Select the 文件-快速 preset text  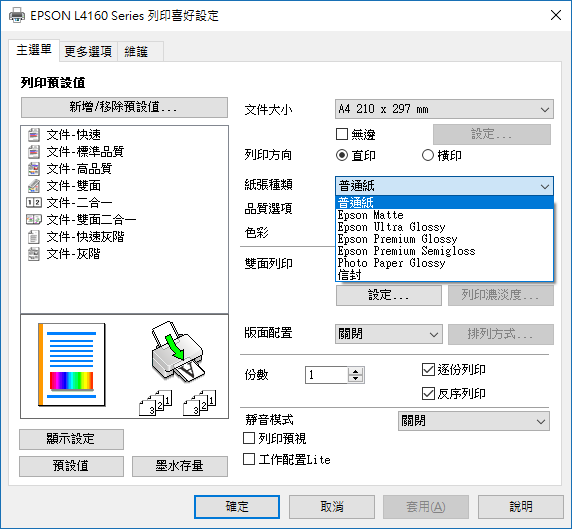[73, 135]
